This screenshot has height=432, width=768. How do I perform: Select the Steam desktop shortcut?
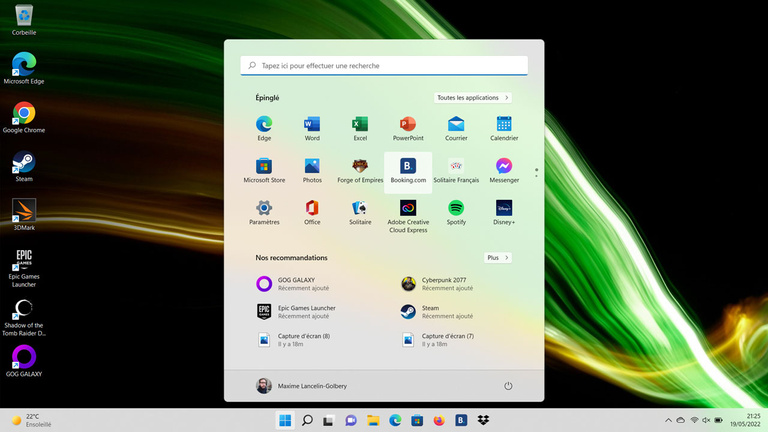click(24, 166)
